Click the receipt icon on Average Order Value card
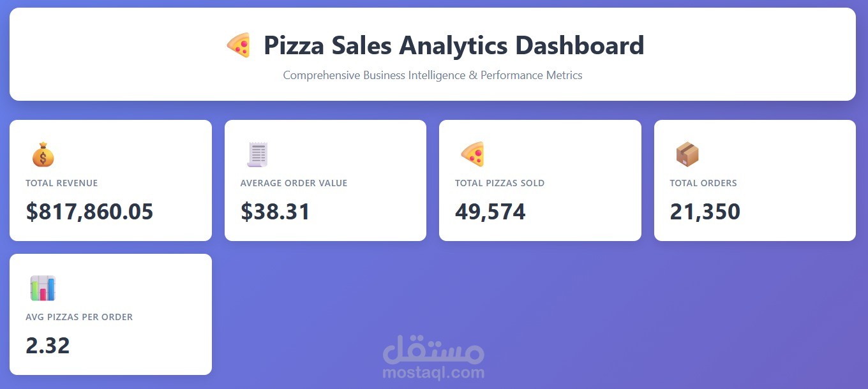The width and height of the screenshot is (868, 389). [257, 154]
